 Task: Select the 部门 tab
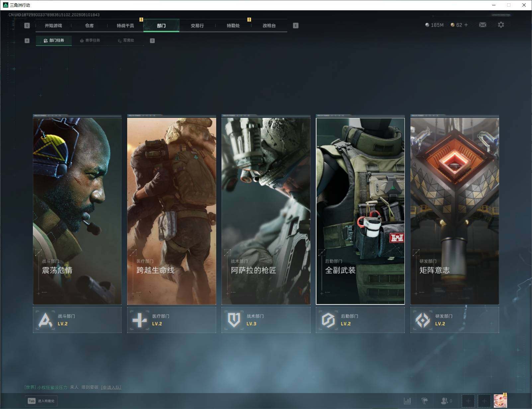(x=161, y=26)
